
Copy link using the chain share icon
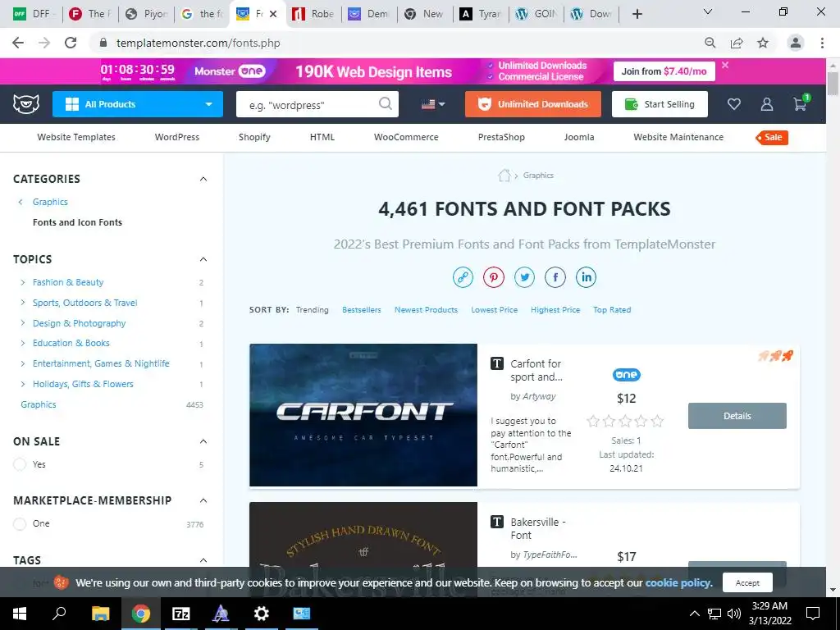tap(463, 277)
